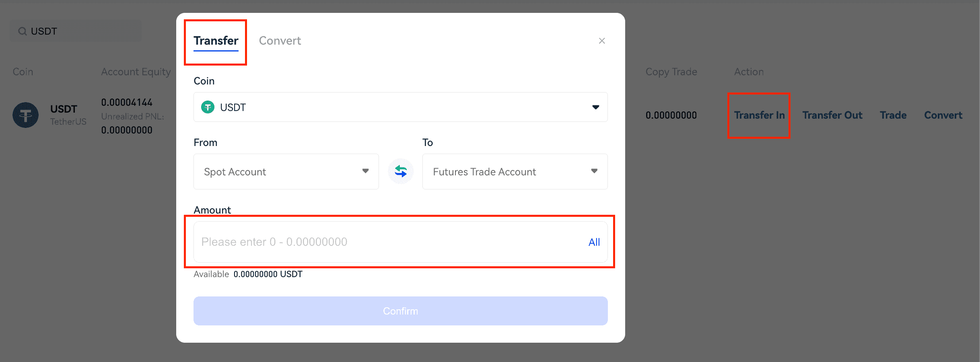Viewport: 980px width, 362px height.
Task: Click the caret arrow in the Coin selector
Action: pos(596,107)
